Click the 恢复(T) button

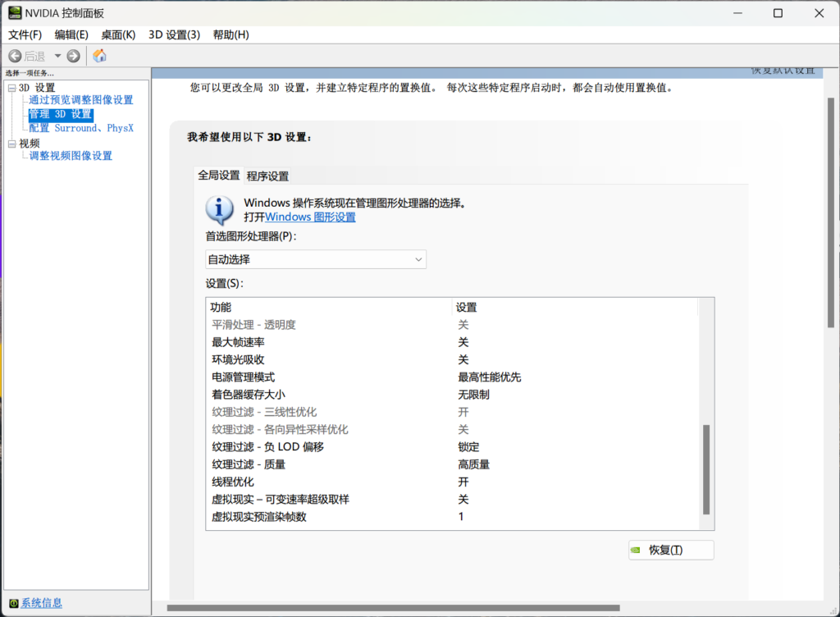671,550
